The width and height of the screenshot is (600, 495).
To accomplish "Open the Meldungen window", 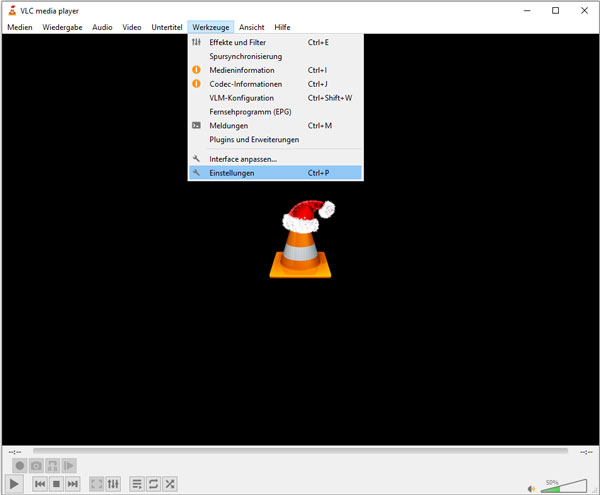I will (x=276, y=125).
